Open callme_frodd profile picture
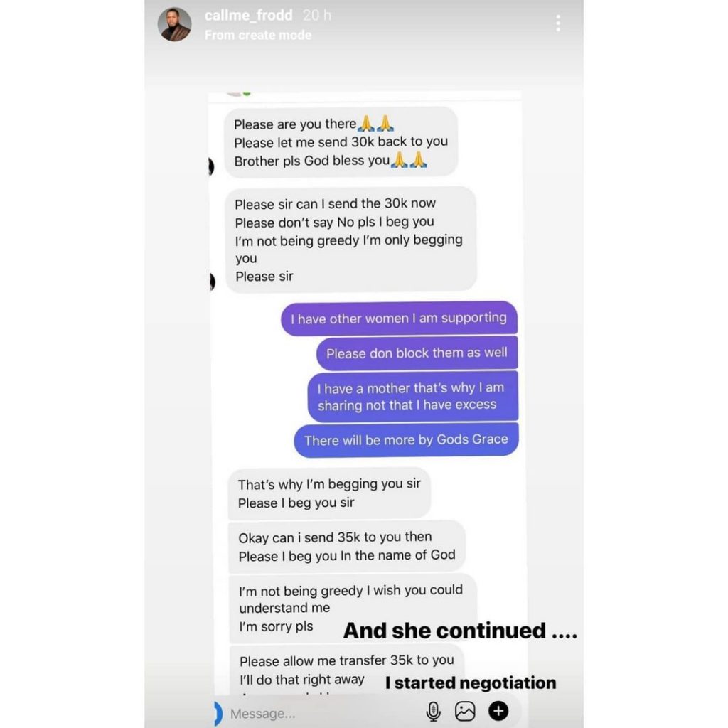Viewport: 728px width, 728px height. point(175,24)
